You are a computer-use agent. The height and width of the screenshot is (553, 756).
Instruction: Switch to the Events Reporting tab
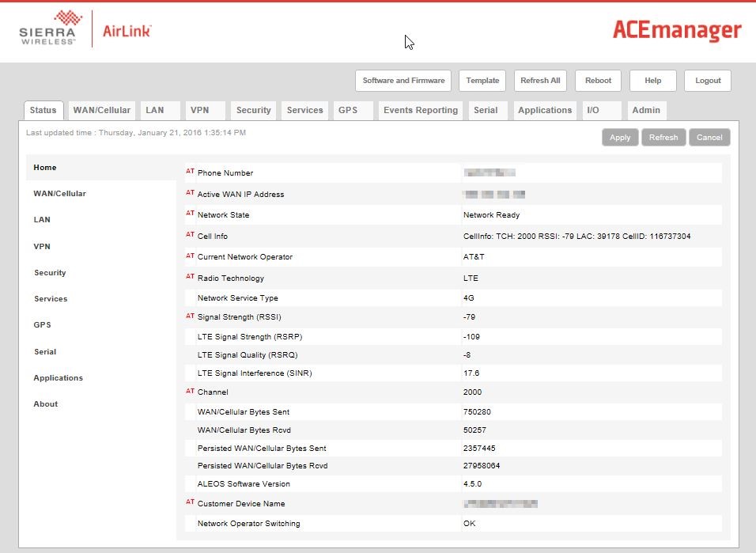point(421,111)
